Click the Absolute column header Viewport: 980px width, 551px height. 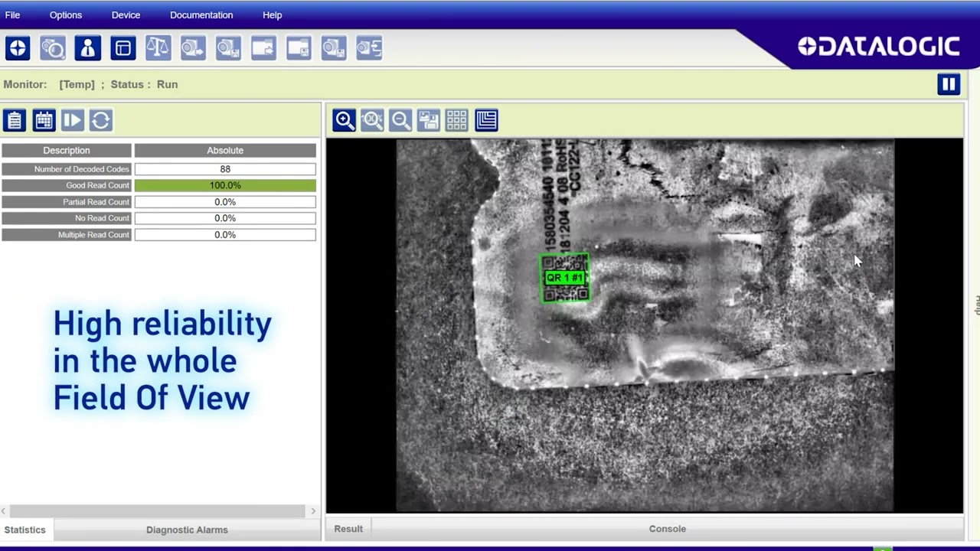pyautogui.click(x=225, y=151)
